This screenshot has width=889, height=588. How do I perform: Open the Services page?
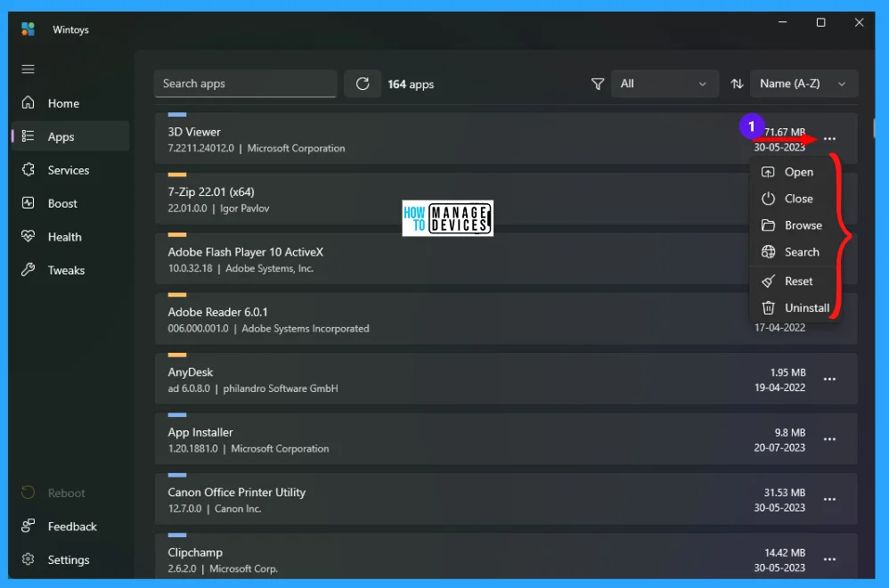click(x=70, y=170)
